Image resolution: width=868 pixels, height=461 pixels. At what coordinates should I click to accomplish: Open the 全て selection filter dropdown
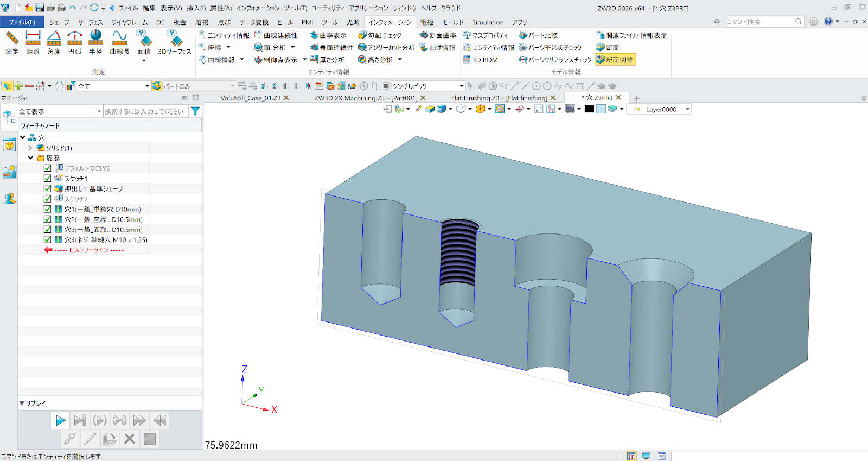[x=147, y=86]
